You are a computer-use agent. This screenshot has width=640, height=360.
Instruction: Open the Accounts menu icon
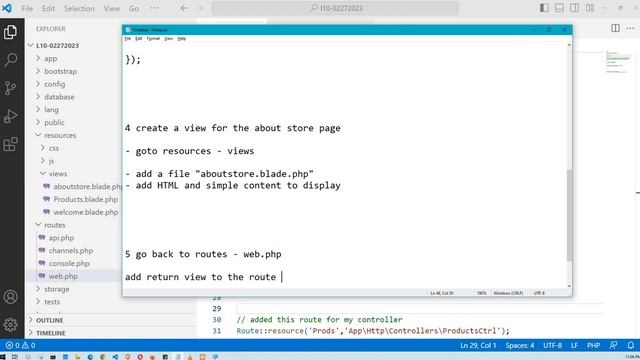pos(11,297)
